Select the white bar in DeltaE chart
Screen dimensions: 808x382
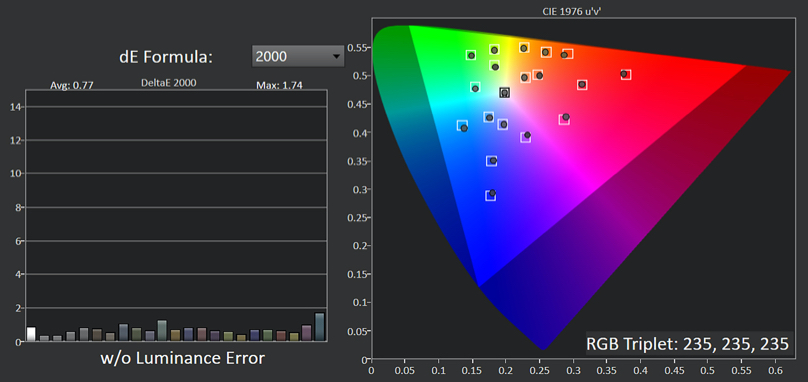coord(31,334)
